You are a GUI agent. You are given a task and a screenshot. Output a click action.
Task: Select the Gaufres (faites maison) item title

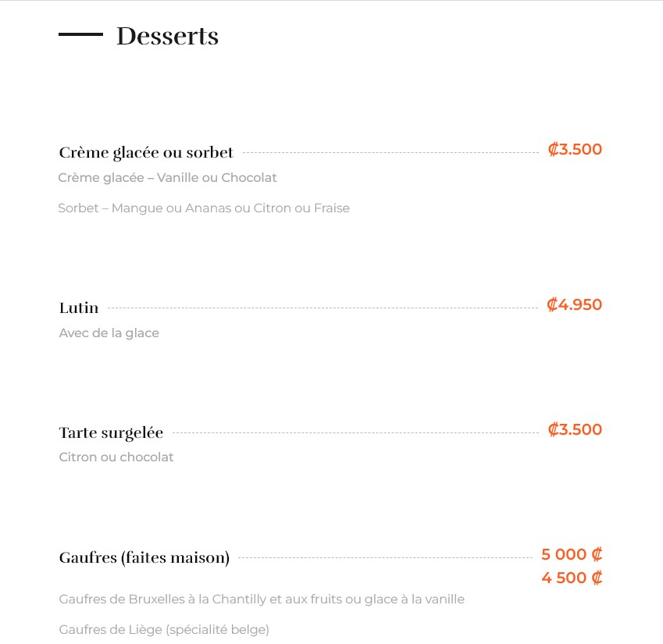pos(144,558)
